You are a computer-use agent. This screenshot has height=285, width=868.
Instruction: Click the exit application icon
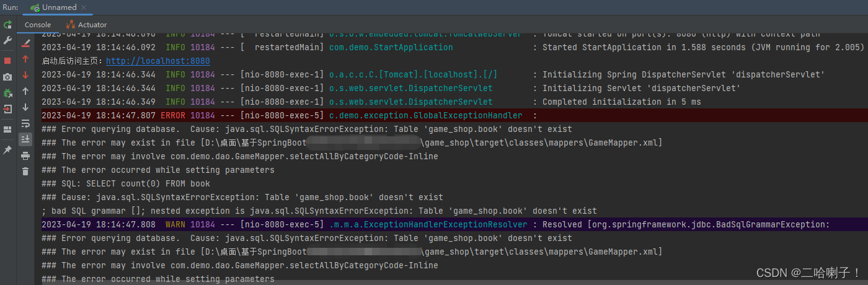point(7,109)
